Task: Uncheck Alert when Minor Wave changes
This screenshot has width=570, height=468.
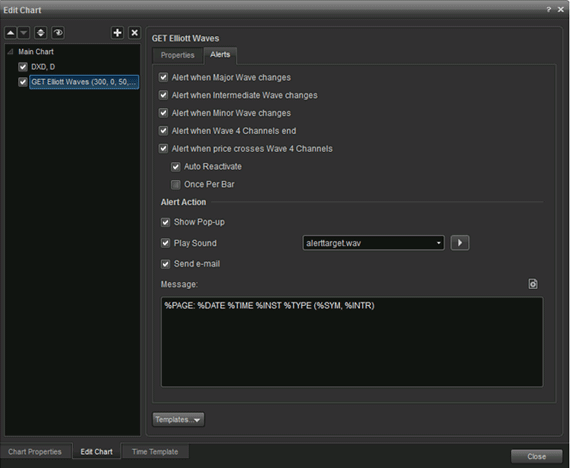Action: coord(163,113)
